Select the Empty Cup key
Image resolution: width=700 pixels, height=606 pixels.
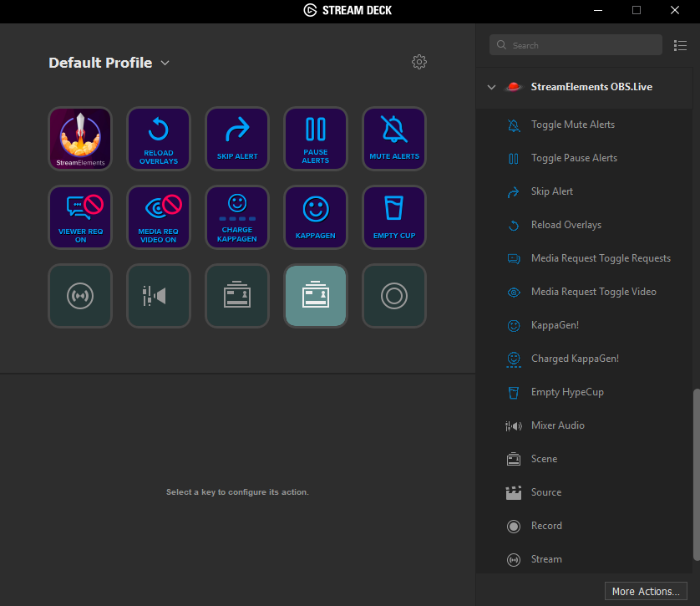pos(394,217)
